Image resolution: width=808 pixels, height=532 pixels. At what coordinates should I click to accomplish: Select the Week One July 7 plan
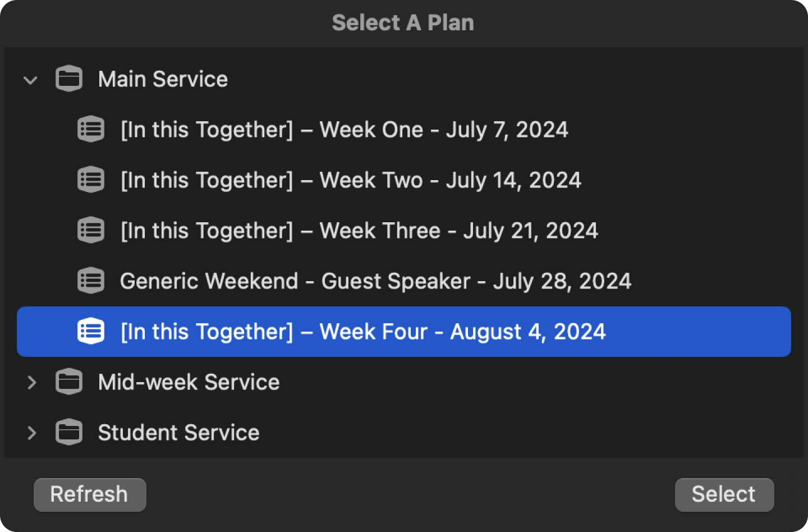click(x=345, y=129)
